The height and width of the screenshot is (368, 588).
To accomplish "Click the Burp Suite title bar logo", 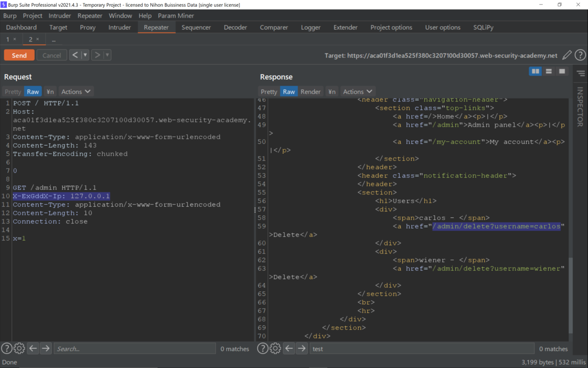I will (x=4, y=4).
